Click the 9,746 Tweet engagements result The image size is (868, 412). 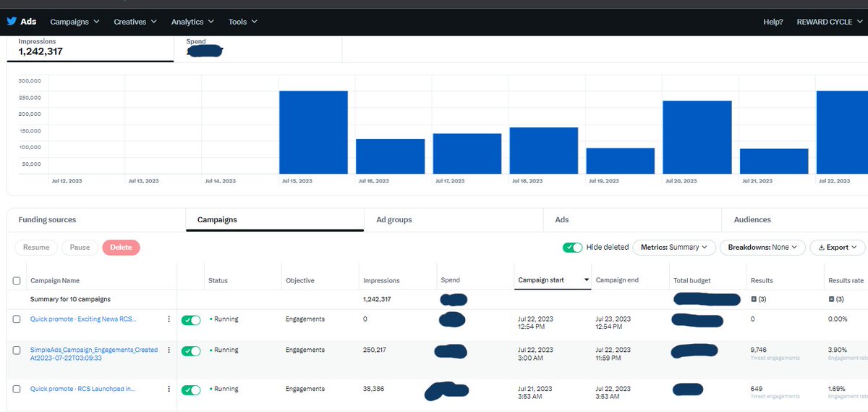(x=775, y=353)
